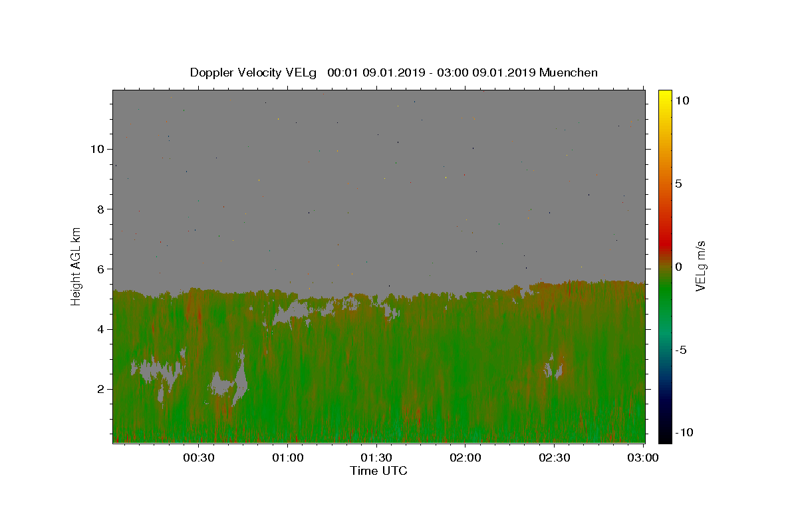Click the height tick label 2
The width and height of the screenshot is (798, 532).
point(101,389)
